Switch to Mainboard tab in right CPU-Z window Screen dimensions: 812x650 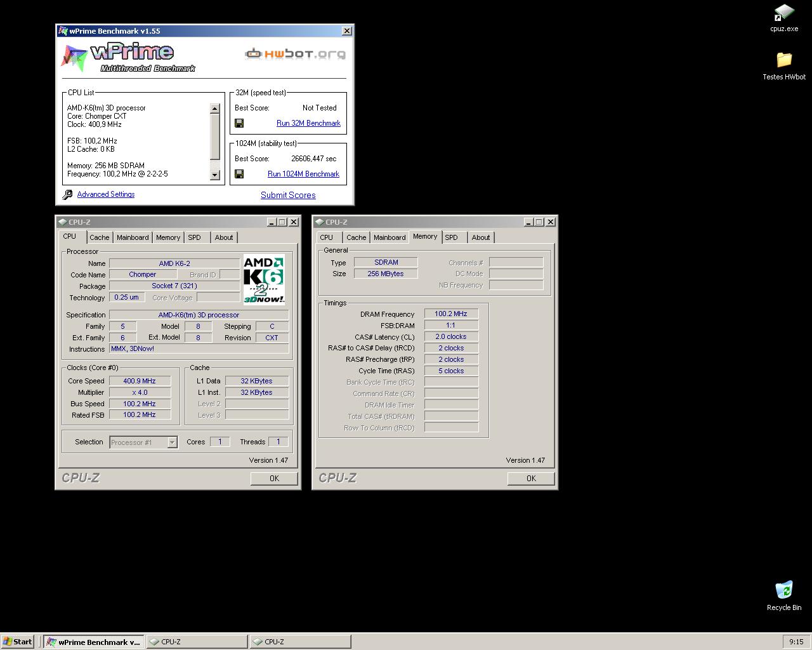(390, 237)
